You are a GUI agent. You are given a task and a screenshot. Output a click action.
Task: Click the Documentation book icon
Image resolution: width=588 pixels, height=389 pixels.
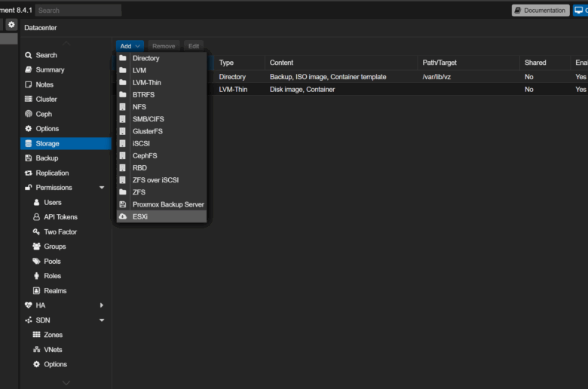pyautogui.click(x=518, y=11)
